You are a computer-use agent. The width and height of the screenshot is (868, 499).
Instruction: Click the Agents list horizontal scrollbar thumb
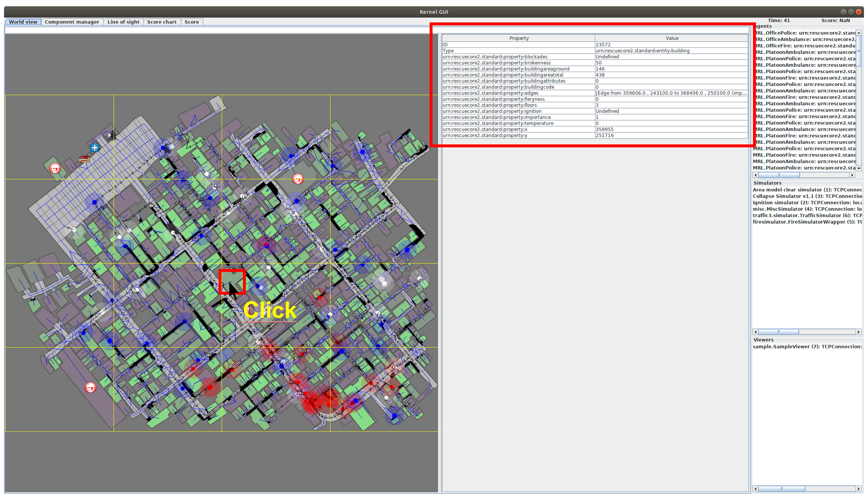coord(779,175)
